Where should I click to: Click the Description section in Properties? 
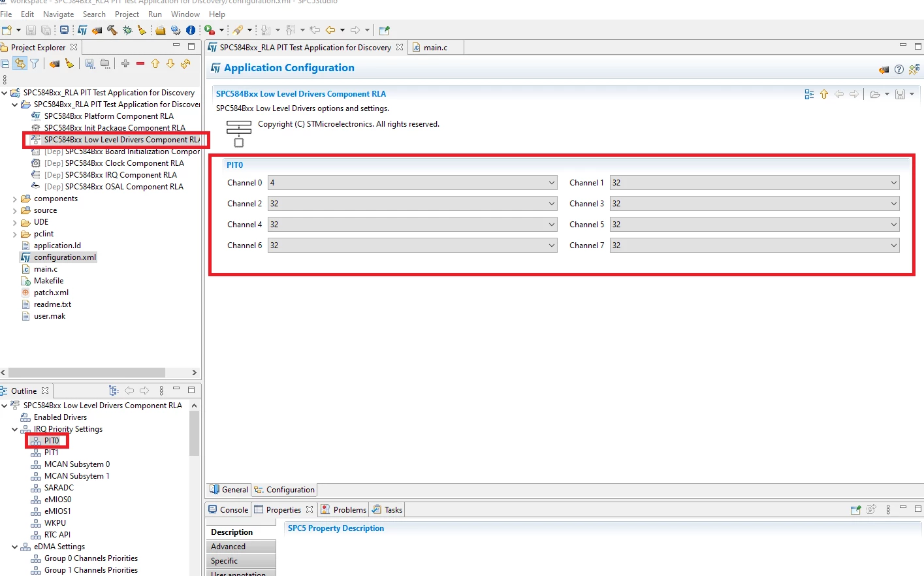(242, 532)
